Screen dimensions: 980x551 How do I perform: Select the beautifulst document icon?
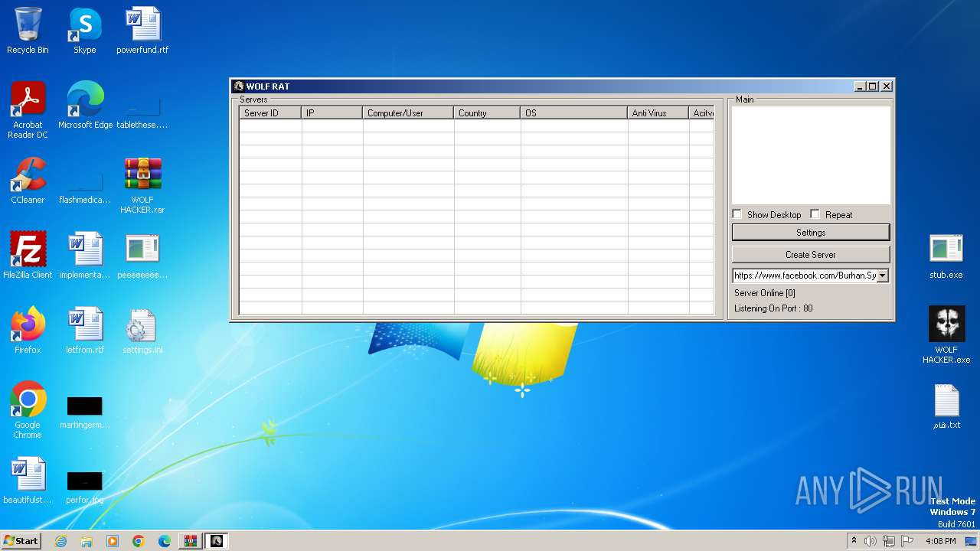pyautogui.click(x=28, y=481)
